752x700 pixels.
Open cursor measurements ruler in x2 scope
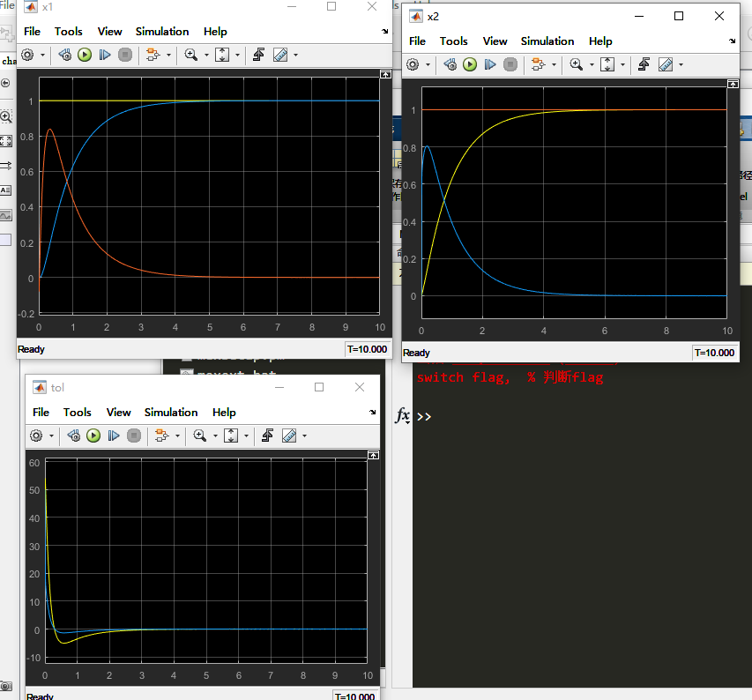666,64
